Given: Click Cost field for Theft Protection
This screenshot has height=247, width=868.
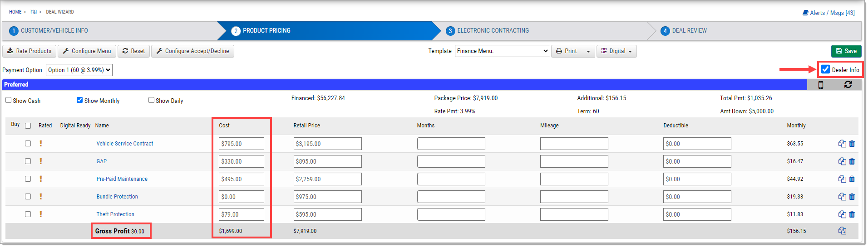Looking at the screenshot, I should (x=242, y=214).
